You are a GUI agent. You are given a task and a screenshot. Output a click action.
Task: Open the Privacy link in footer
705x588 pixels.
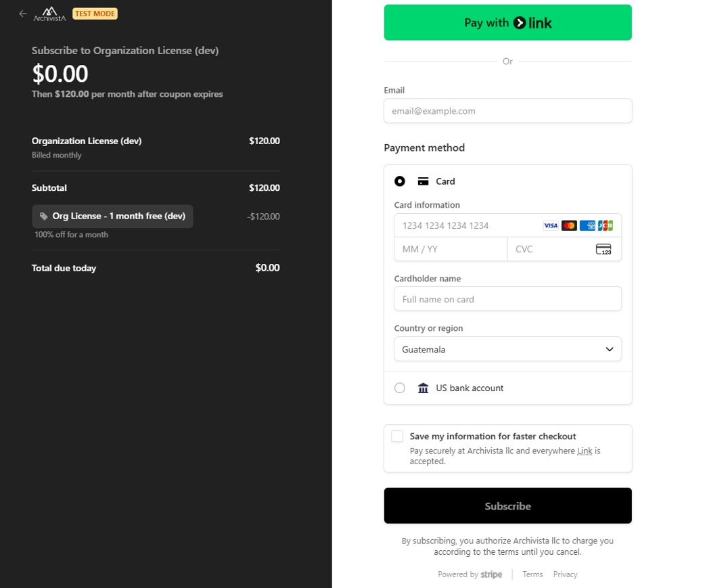pos(565,574)
